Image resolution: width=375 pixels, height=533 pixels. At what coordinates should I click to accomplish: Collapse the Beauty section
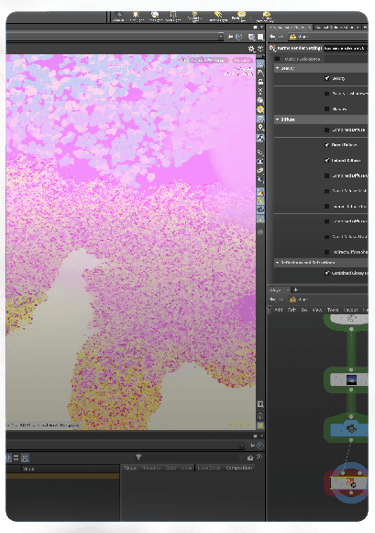277,68
